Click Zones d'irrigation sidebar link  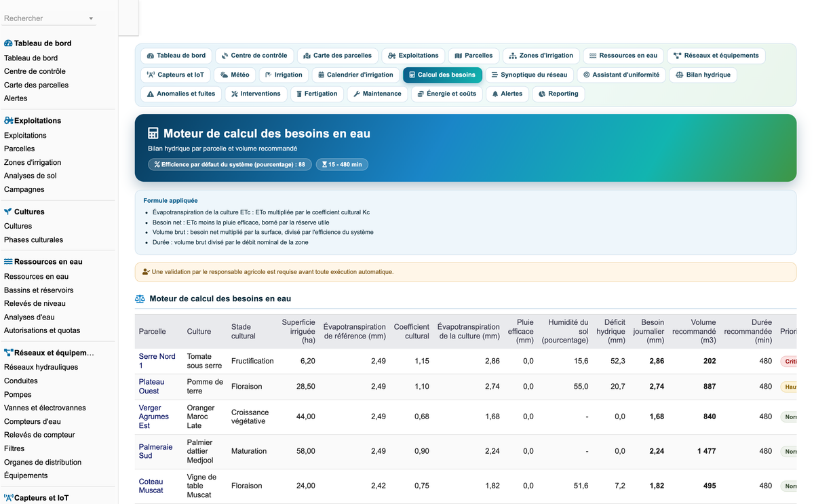[x=33, y=163]
